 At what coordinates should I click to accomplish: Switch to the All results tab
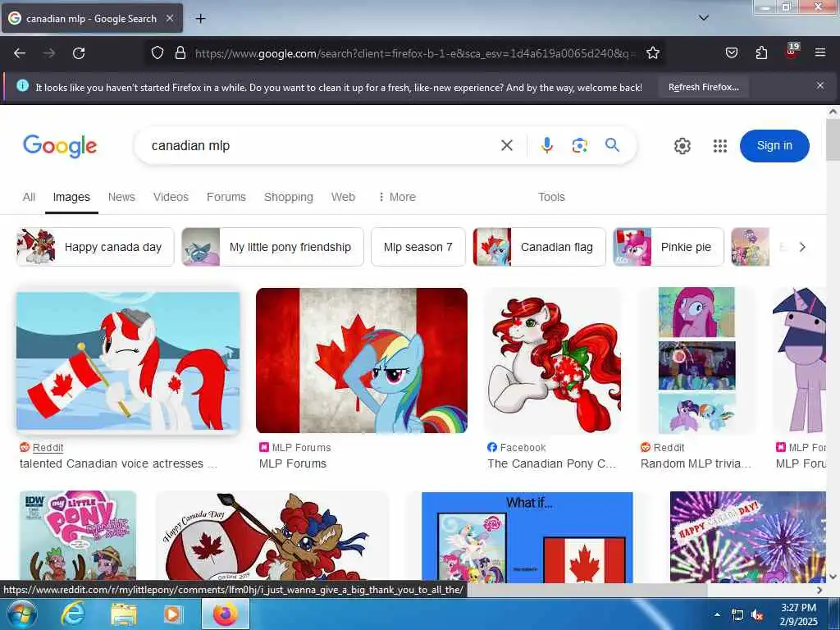pos(29,197)
